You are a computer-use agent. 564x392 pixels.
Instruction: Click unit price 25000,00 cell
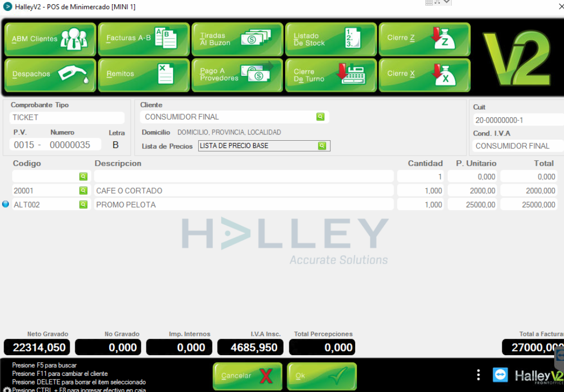[472, 205]
